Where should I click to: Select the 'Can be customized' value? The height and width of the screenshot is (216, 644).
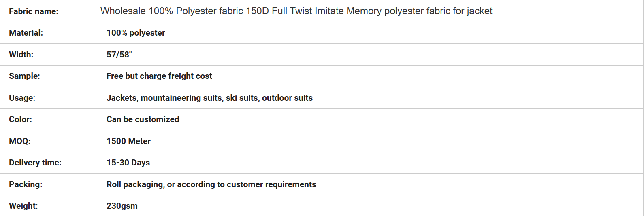(143, 119)
